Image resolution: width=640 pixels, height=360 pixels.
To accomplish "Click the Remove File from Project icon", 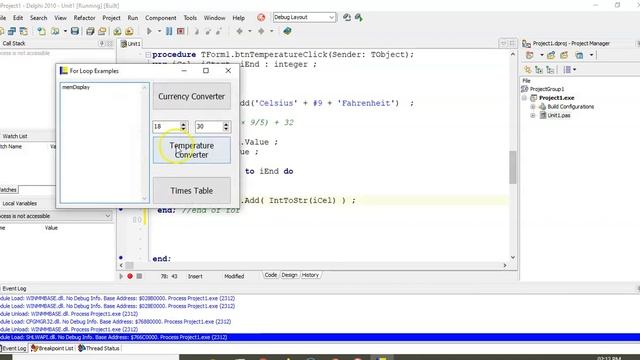I will [129, 31].
